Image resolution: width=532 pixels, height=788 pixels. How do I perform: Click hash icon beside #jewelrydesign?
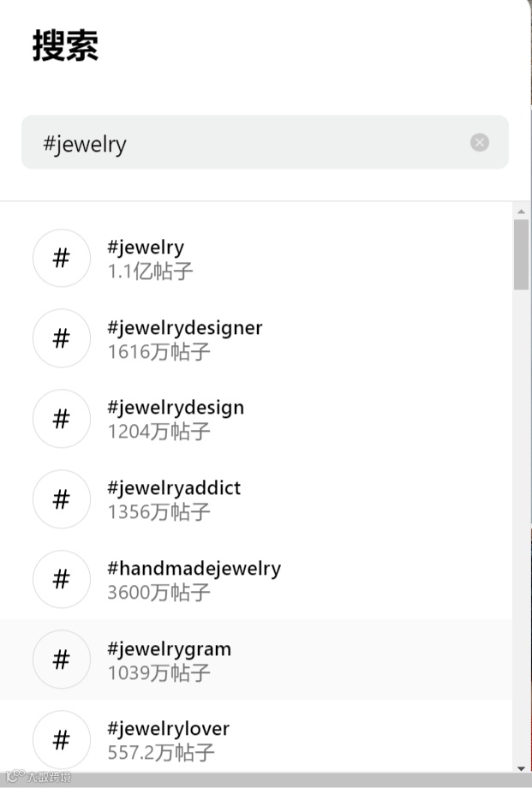click(61, 419)
